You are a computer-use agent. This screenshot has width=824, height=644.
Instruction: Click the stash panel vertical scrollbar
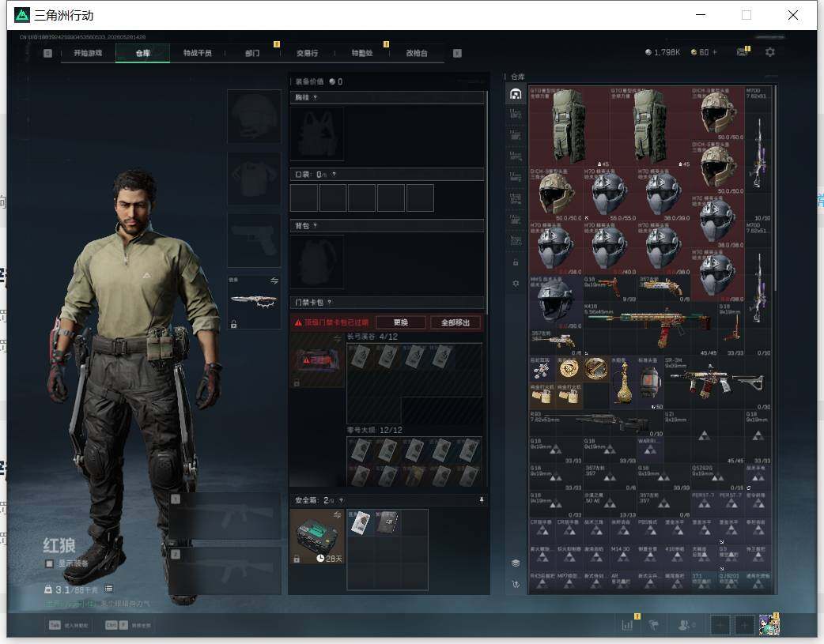(775, 189)
